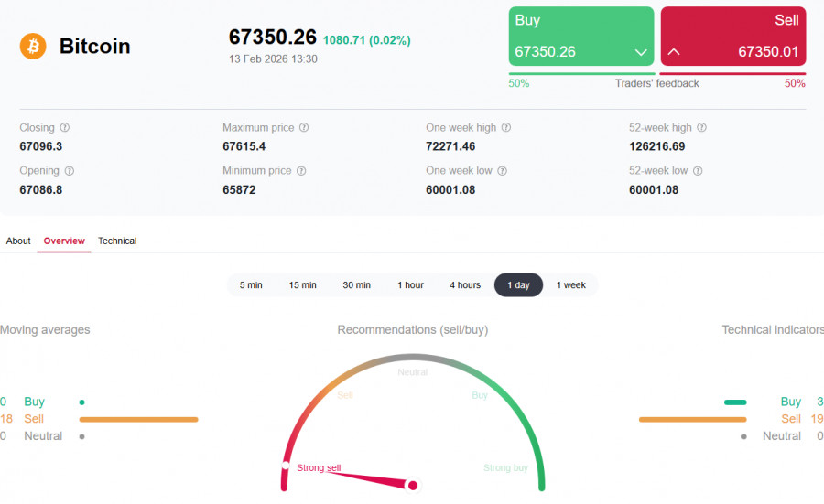The height and width of the screenshot is (504, 824).
Task: Click the Moving averages Neutral row label
Action: 43,436
